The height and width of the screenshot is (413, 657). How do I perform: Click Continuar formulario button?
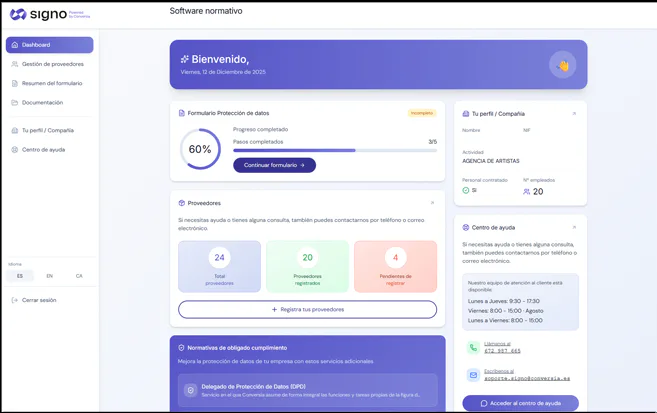tap(274, 165)
